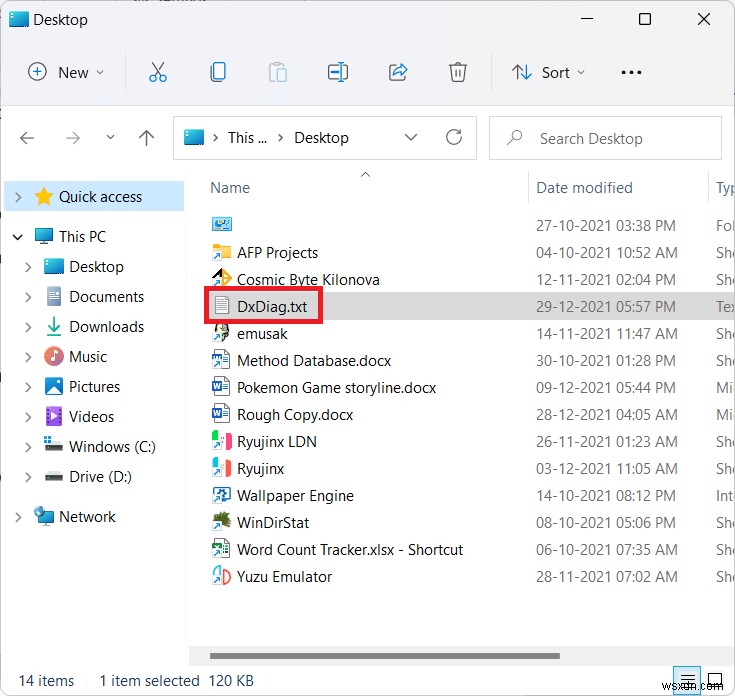735x696 pixels.
Task: Select the emusak shortcut icon
Action: pos(221,333)
